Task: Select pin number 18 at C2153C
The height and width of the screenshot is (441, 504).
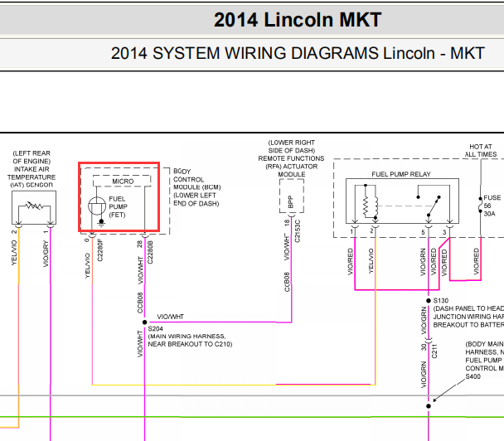Action: tap(287, 222)
